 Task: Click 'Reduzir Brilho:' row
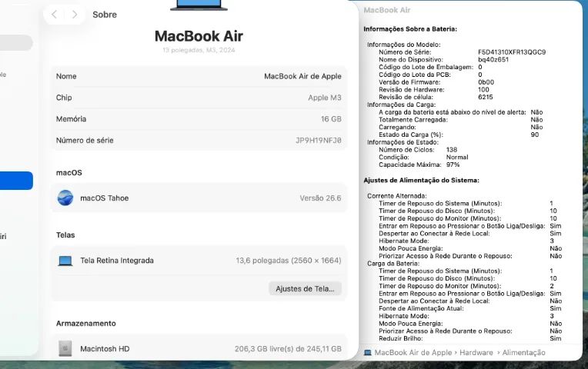(470, 338)
